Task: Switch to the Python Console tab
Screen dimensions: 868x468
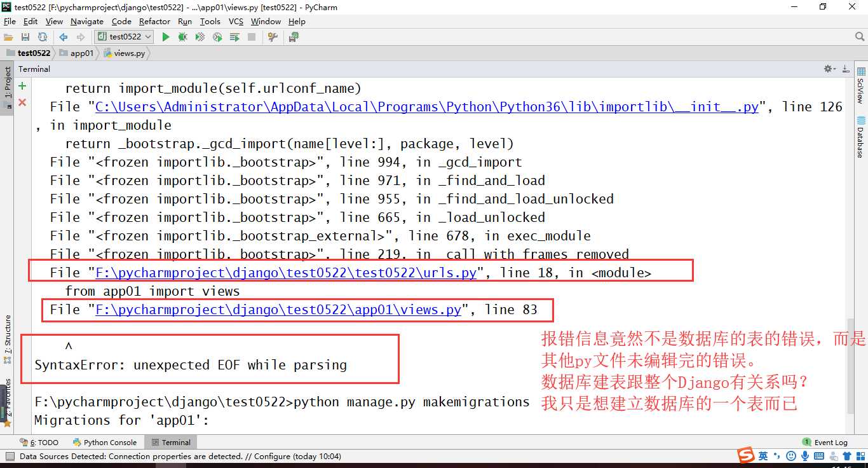Action: coord(105,443)
